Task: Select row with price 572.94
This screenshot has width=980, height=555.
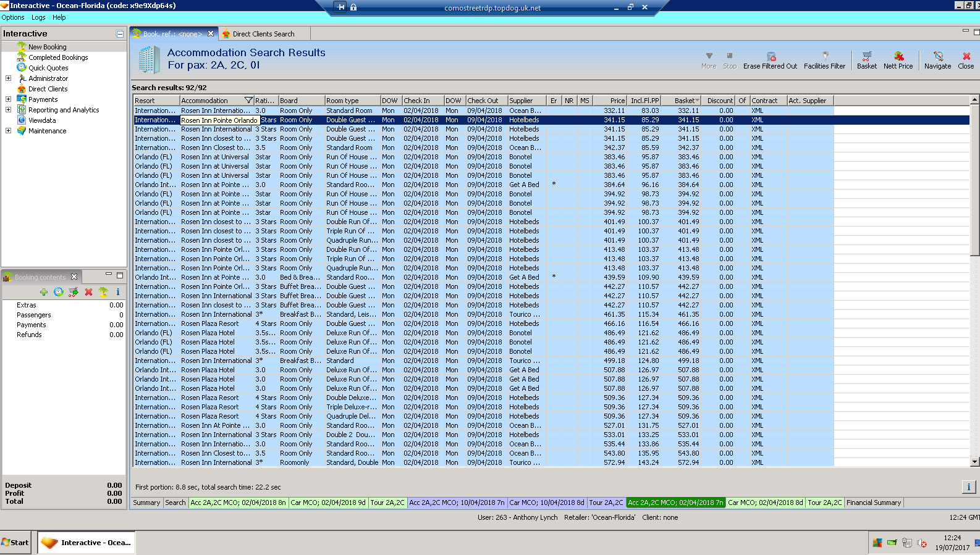Action: [484, 462]
